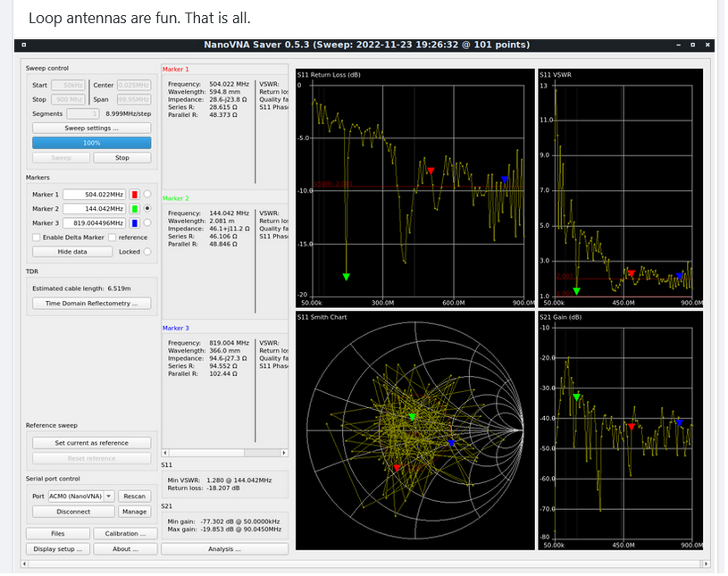
Task: Click right arrow of marker data scrollbar
Action: [284, 453]
